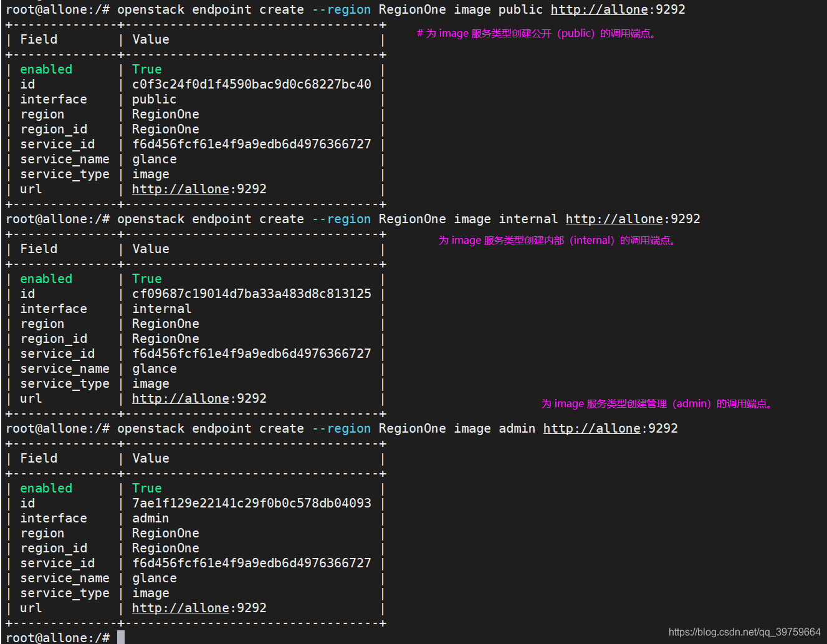827x644 pixels.
Task: Click the interface value 'admin' in third table
Action: (x=151, y=519)
